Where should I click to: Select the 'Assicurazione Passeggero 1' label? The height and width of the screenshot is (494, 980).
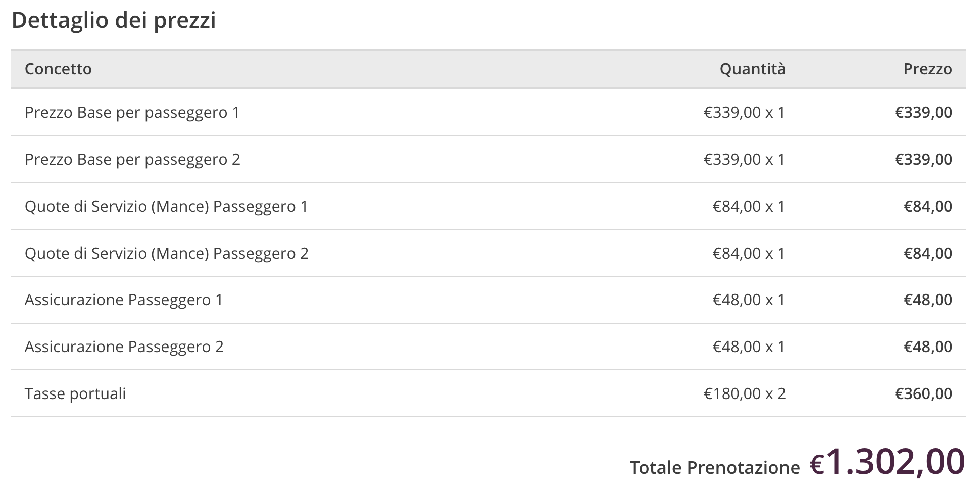coord(124,300)
